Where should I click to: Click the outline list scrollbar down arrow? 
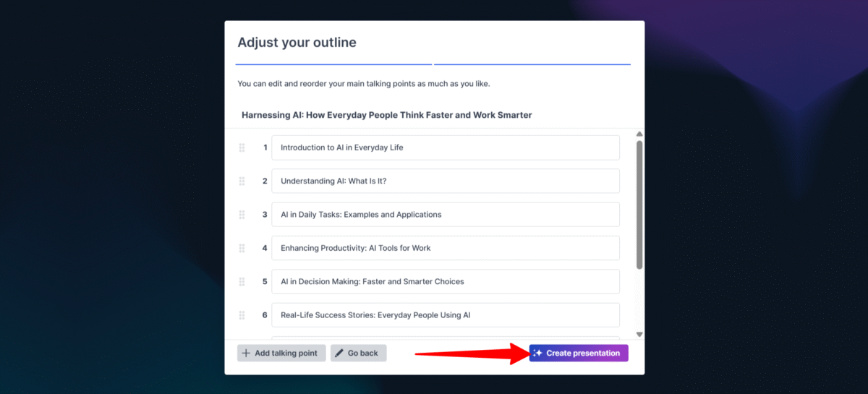click(639, 334)
